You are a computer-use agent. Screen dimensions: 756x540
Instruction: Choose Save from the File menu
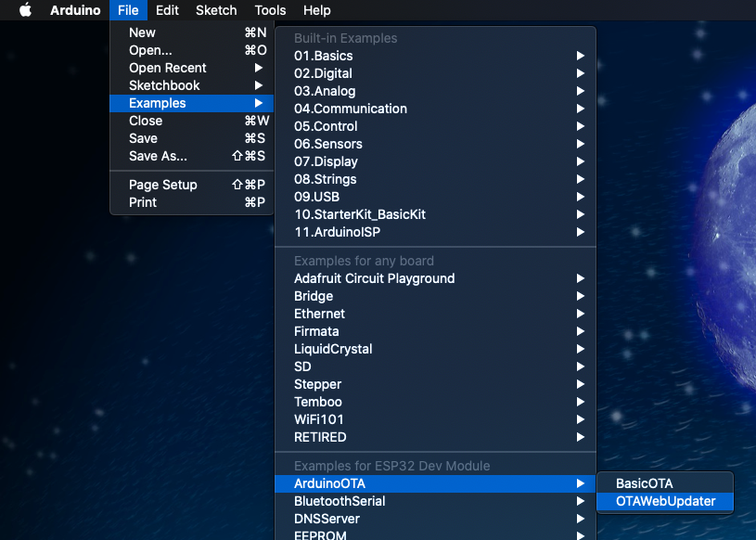coord(192,138)
